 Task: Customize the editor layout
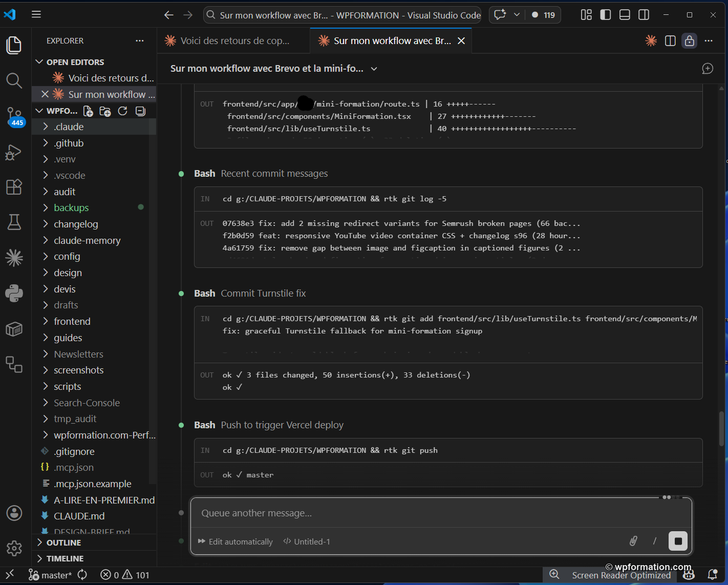pos(586,15)
